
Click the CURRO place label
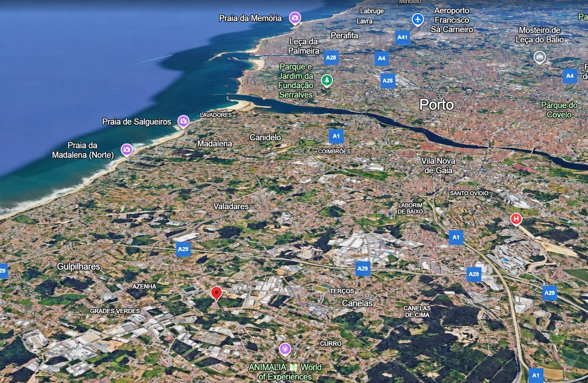point(330,343)
